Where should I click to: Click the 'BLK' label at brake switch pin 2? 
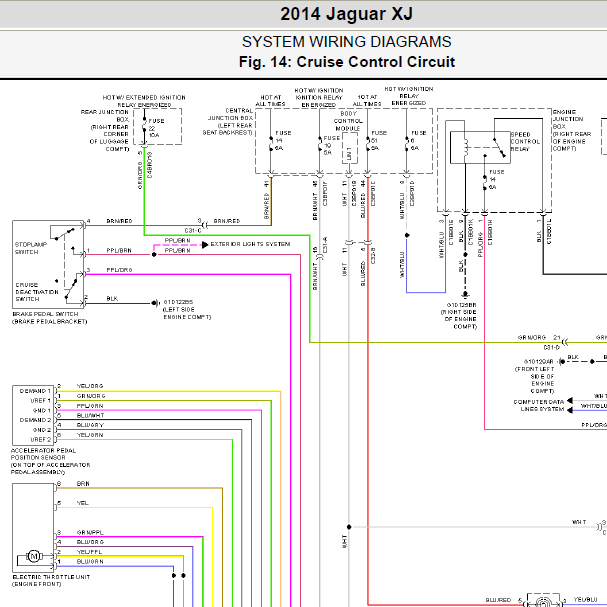click(112, 298)
